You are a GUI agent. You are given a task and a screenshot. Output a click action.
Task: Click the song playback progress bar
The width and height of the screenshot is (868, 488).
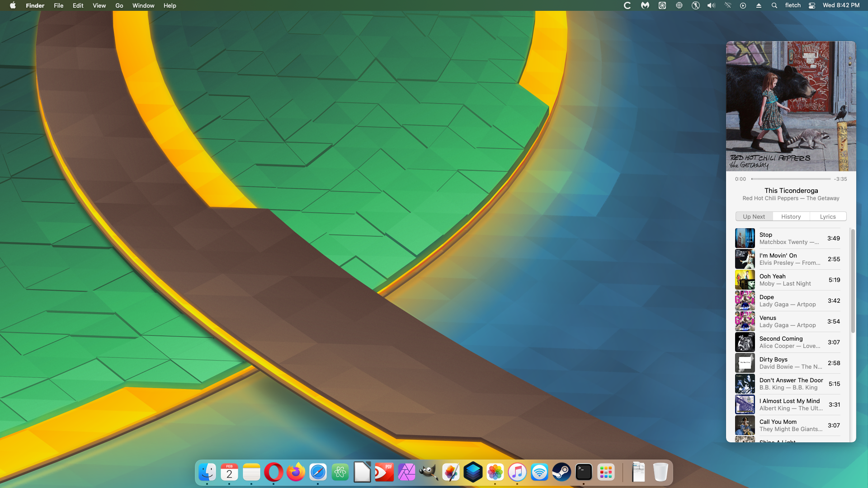791,179
